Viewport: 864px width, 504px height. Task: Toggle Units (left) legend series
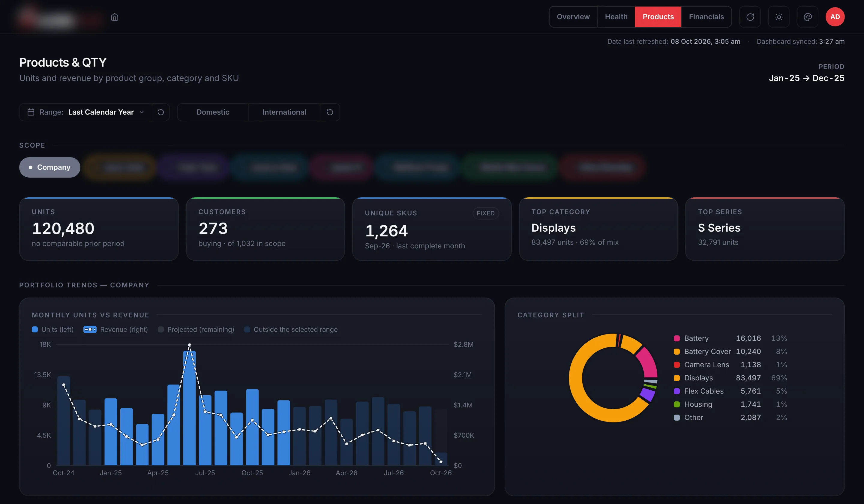[53, 329]
